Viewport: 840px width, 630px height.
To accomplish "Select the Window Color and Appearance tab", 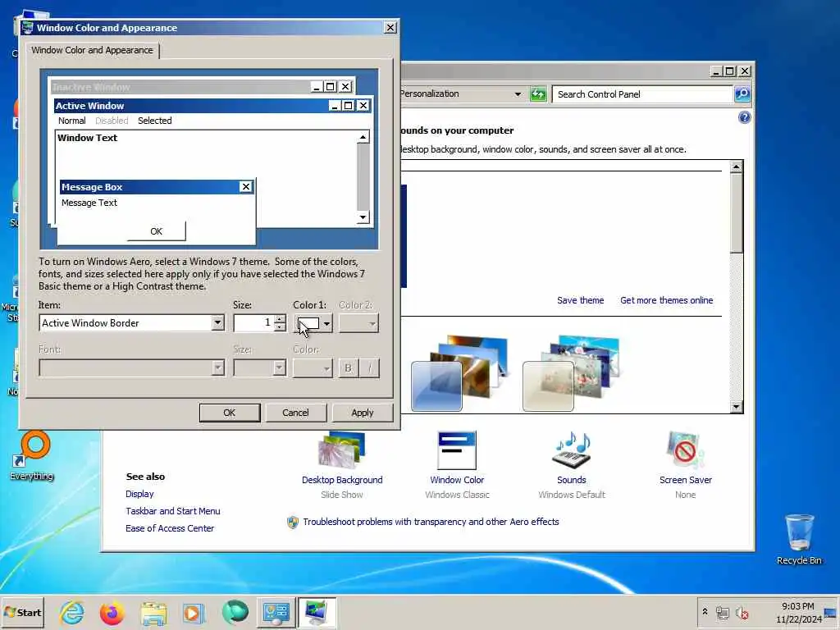I will [92, 50].
